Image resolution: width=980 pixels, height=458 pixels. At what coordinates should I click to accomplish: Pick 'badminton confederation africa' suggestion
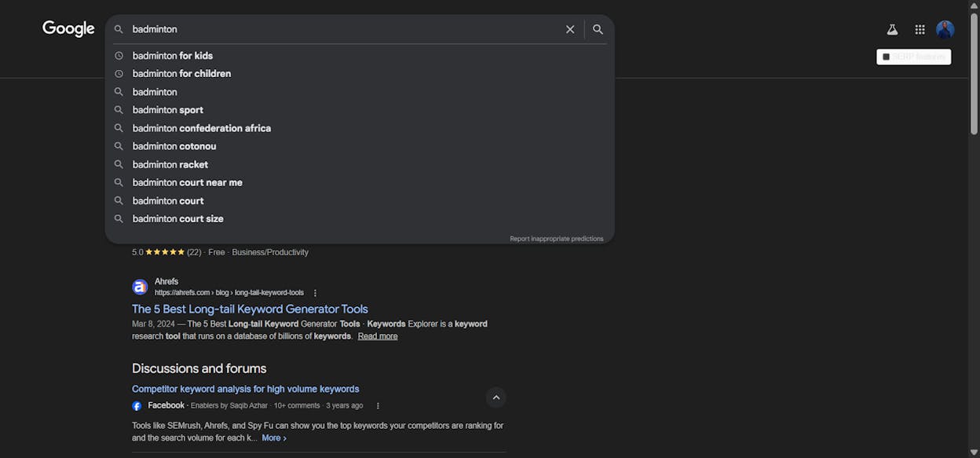tap(360, 128)
